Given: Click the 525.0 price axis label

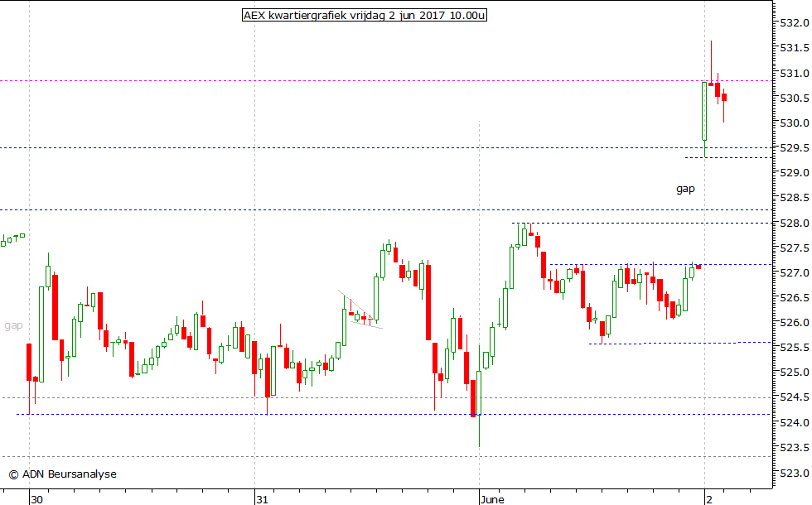Looking at the screenshot, I should pyautogui.click(x=795, y=372).
